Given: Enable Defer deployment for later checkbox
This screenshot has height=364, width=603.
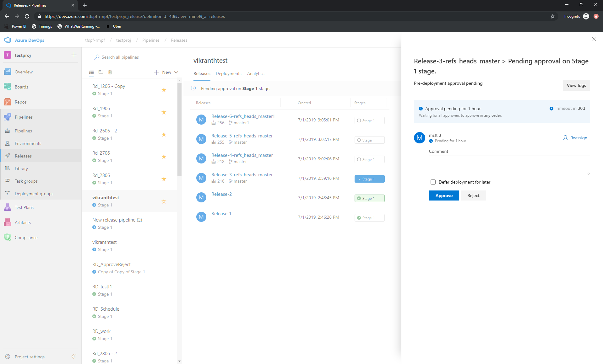Looking at the screenshot, I should tap(432, 182).
